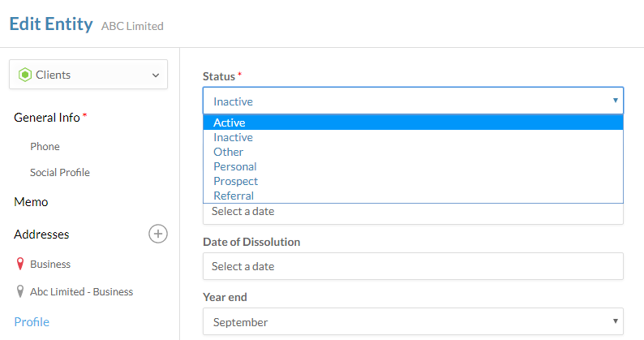Collapse the Status dropdown showing Inactive

click(412, 101)
